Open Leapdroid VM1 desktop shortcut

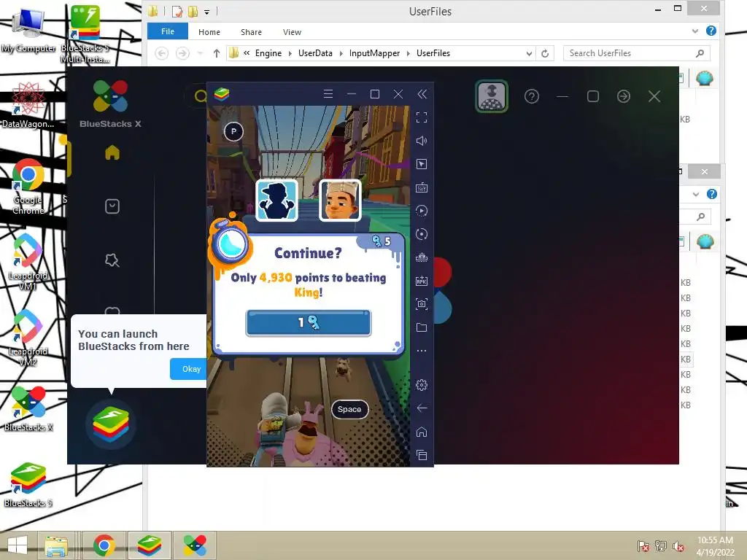28,262
